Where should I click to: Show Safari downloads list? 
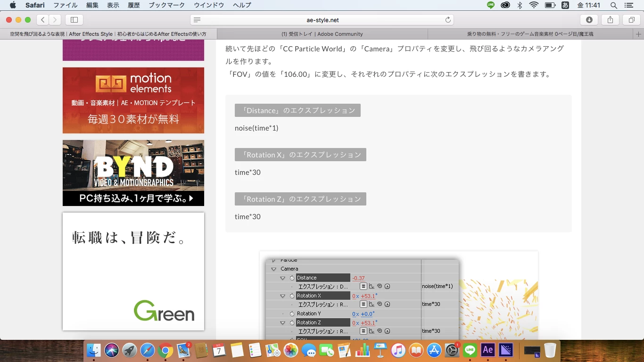(589, 20)
